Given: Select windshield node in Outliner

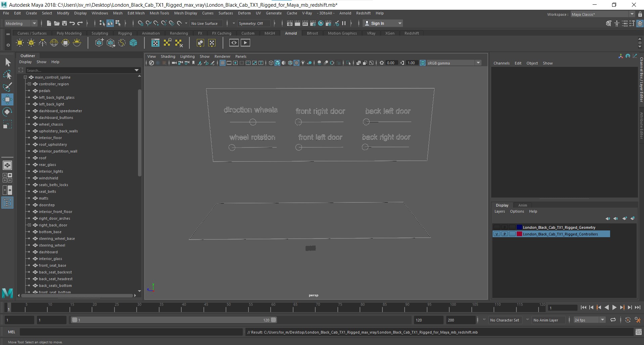Looking at the screenshot, I should [48, 178].
